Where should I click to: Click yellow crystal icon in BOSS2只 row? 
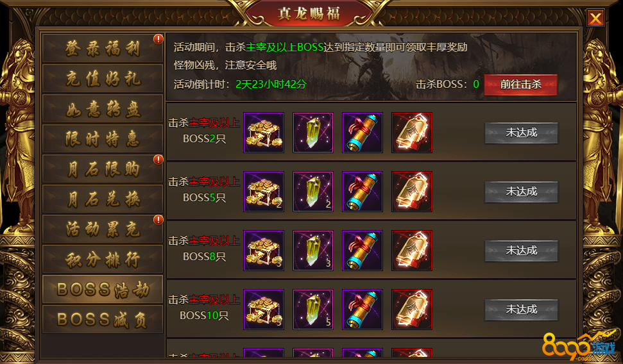click(313, 133)
